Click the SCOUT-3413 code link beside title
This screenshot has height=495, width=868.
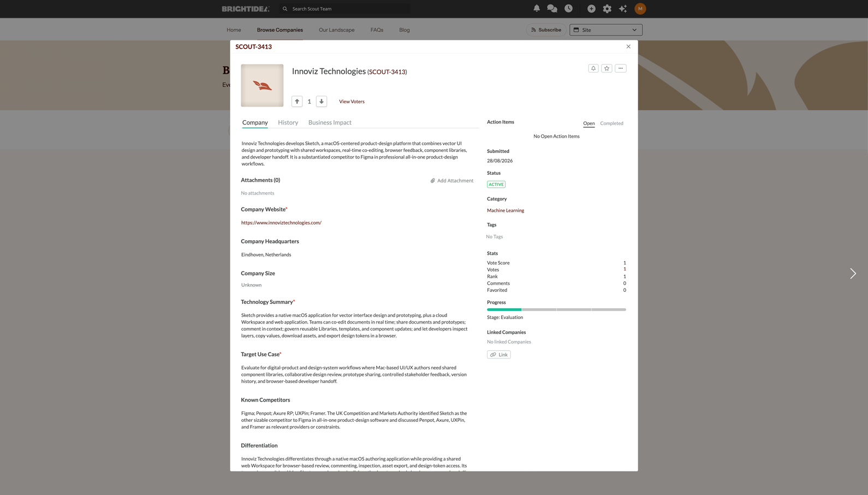pos(387,72)
